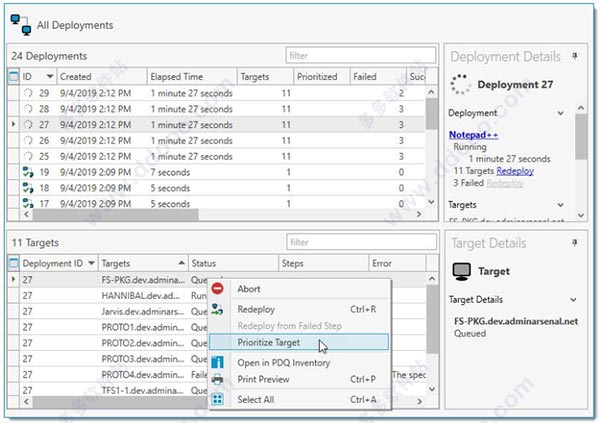The image size is (600, 423).
Task: Click the running spinner icon for deployment 29
Action: pos(28,93)
